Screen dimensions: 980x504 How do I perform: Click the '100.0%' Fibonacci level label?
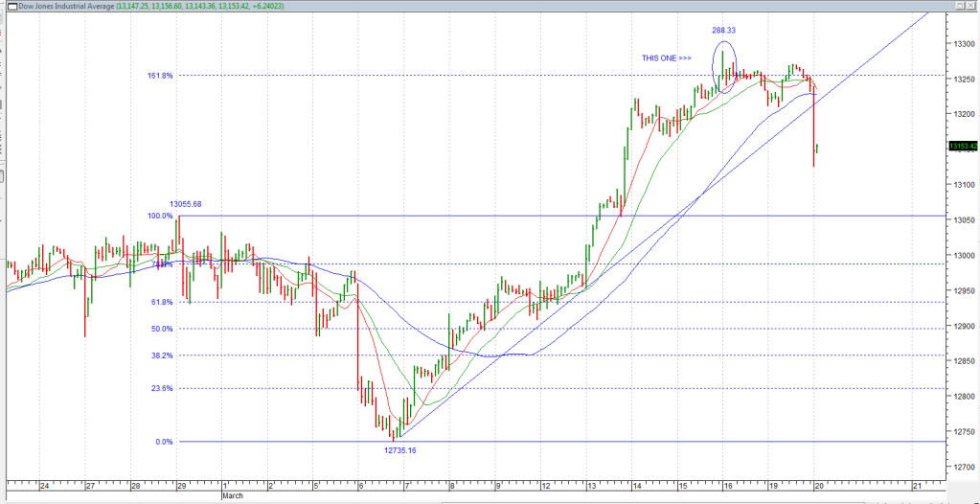[160, 217]
